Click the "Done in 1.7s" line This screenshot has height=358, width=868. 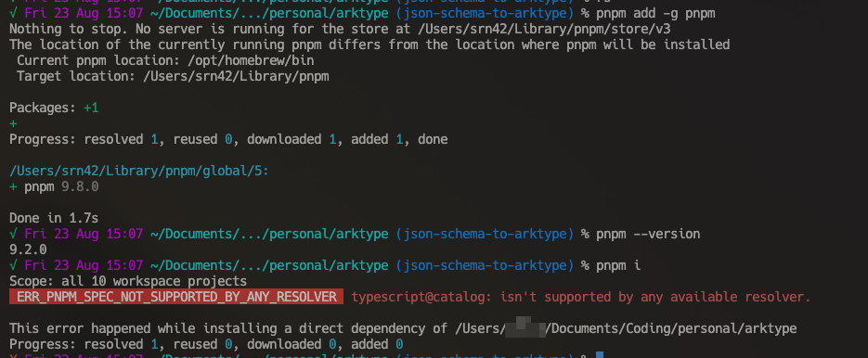[x=54, y=219]
